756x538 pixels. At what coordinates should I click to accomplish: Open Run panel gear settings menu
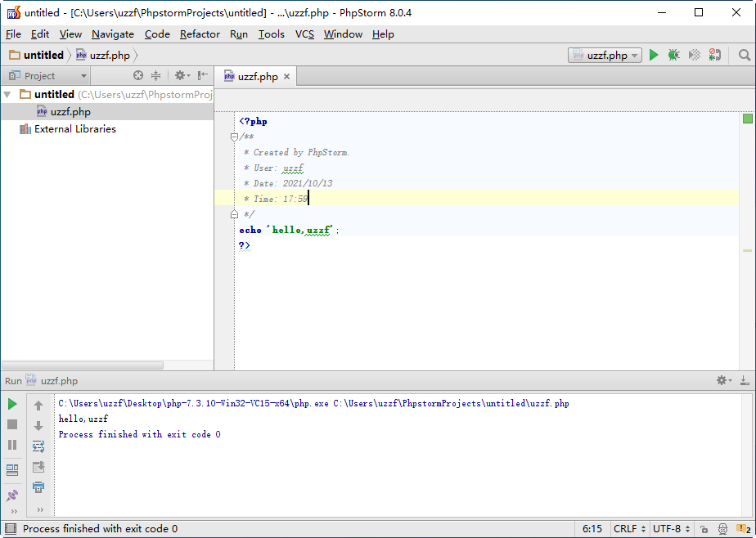[724, 380]
